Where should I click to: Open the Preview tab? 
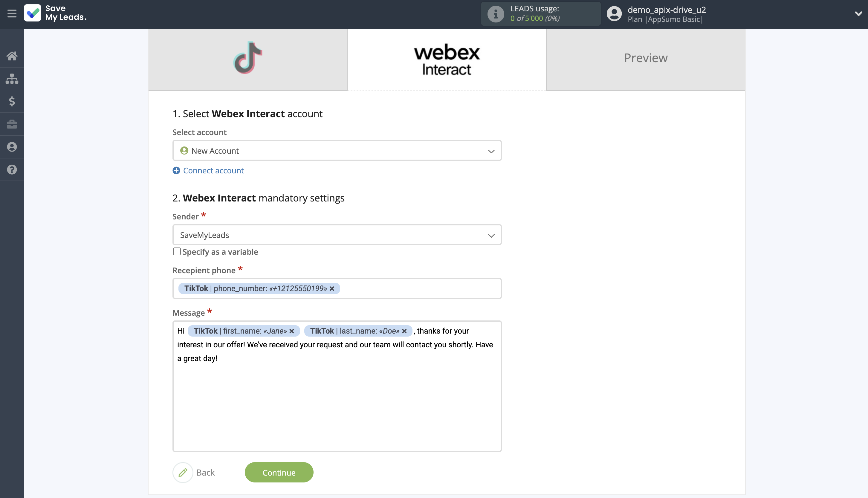click(646, 59)
